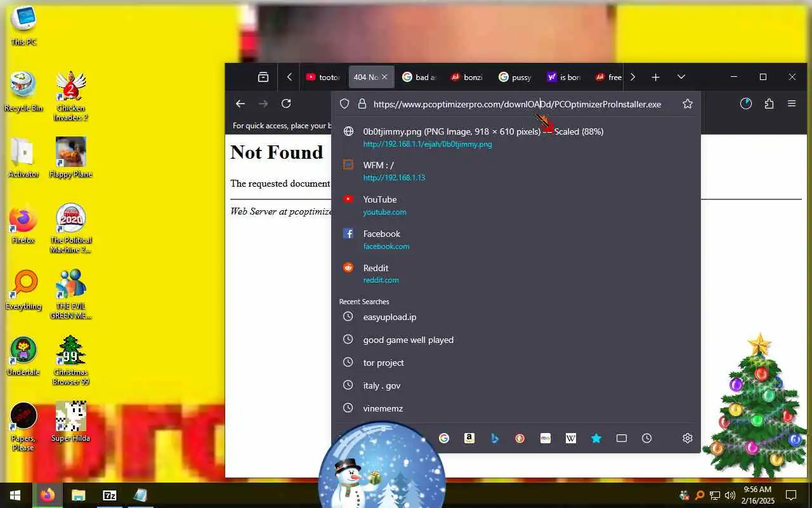The height and width of the screenshot is (508, 812).
Task: Search open Tabs via the rectangle shortcut
Action: click(x=622, y=438)
